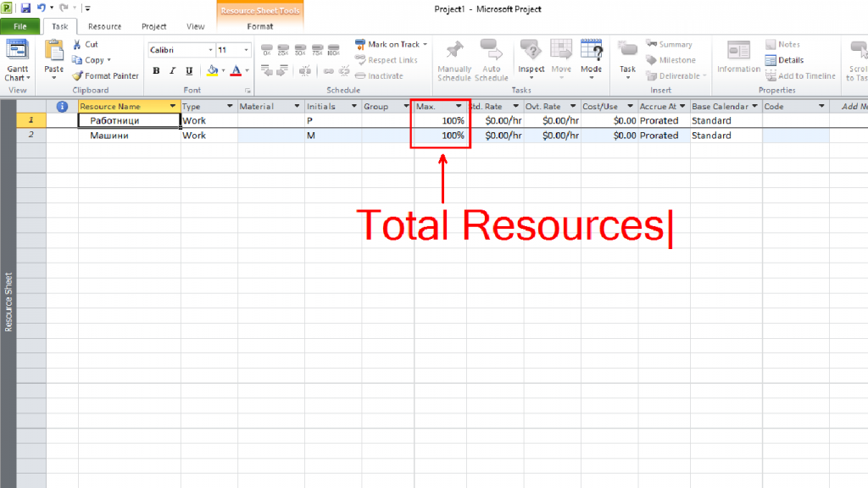
Task: Toggle Bold font formatting
Action: click(x=156, y=71)
